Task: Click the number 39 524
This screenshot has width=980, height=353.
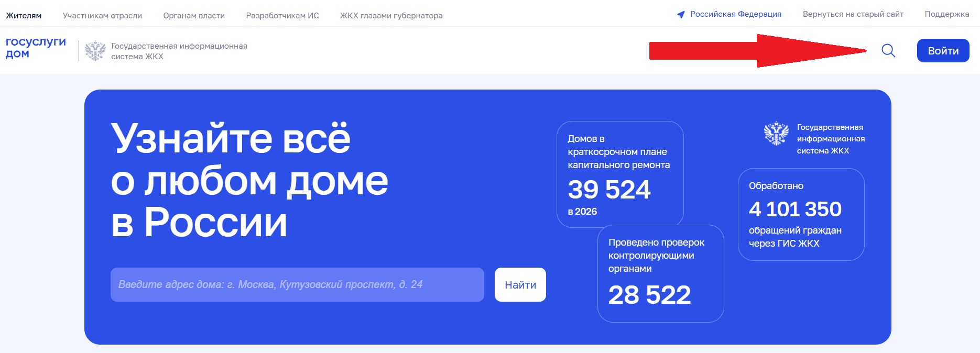Action: pyautogui.click(x=609, y=190)
